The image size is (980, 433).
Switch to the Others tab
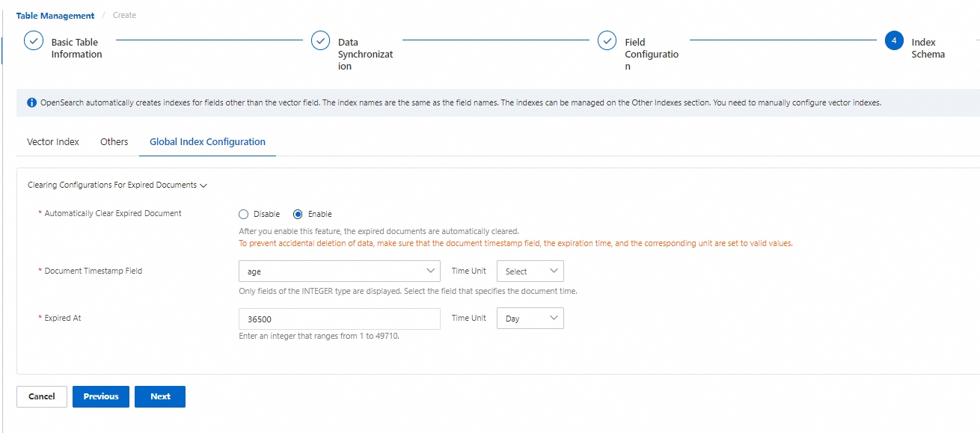(x=114, y=141)
